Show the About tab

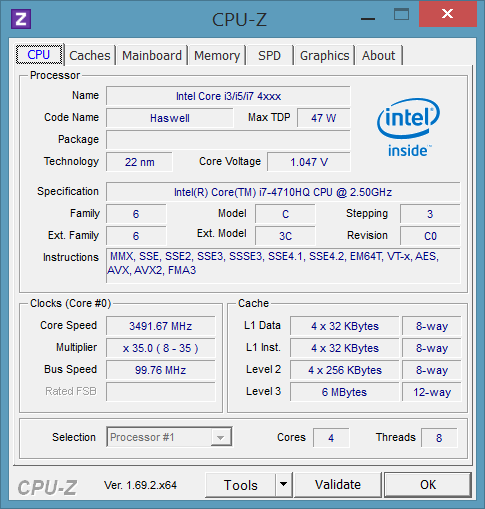378,55
